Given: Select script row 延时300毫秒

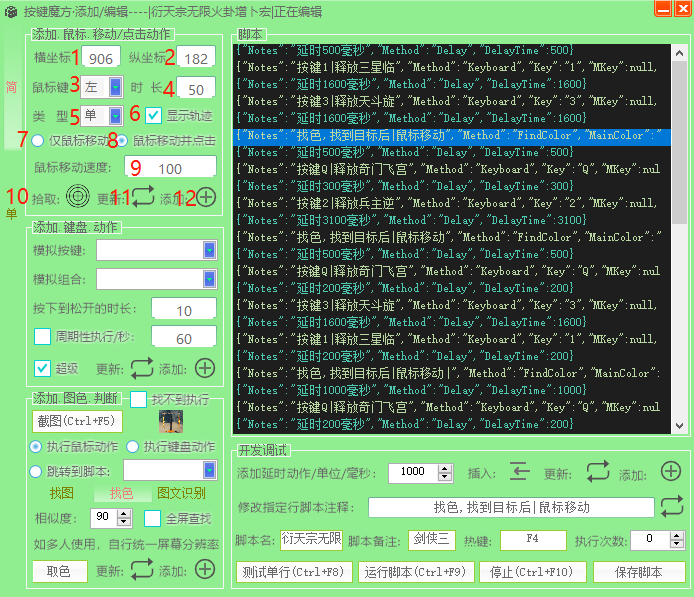Looking at the screenshot, I should pos(452,186).
